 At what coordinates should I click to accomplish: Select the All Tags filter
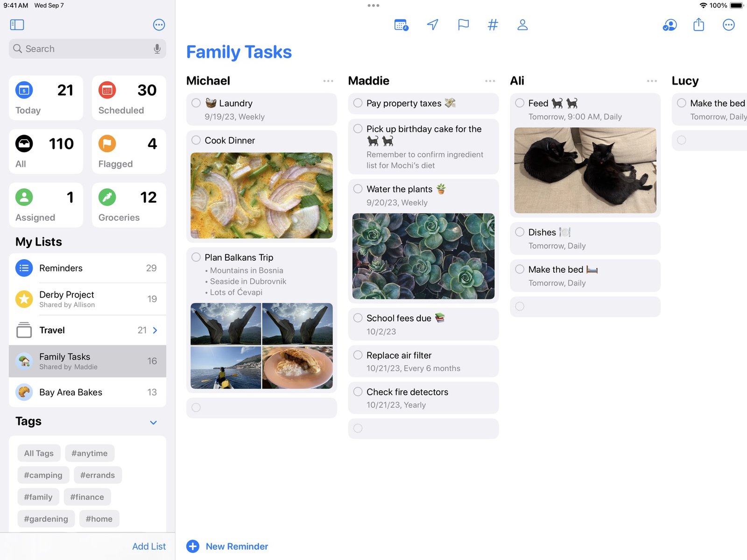tap(39, 453)
